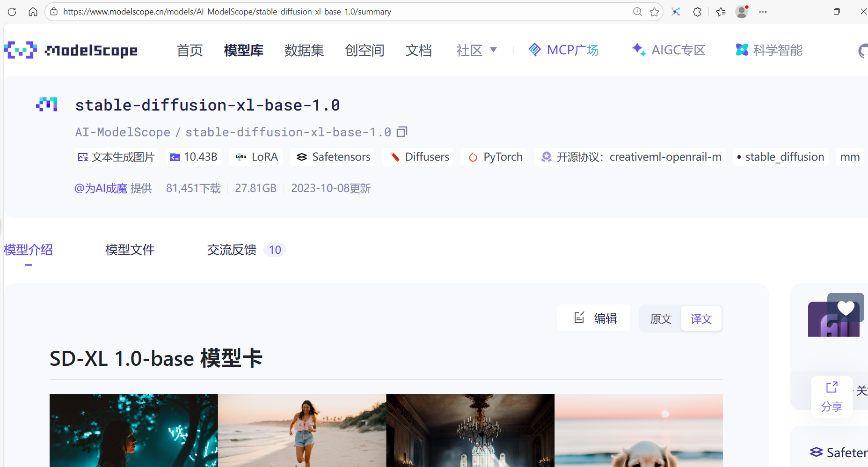Screen dimensions: 868x467
Task: Click the share 分享 icon
Action: (x=832, y=396)
